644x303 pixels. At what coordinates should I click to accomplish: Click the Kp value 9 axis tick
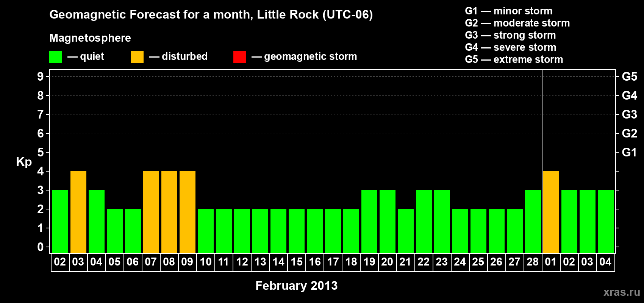click(41, 77)
